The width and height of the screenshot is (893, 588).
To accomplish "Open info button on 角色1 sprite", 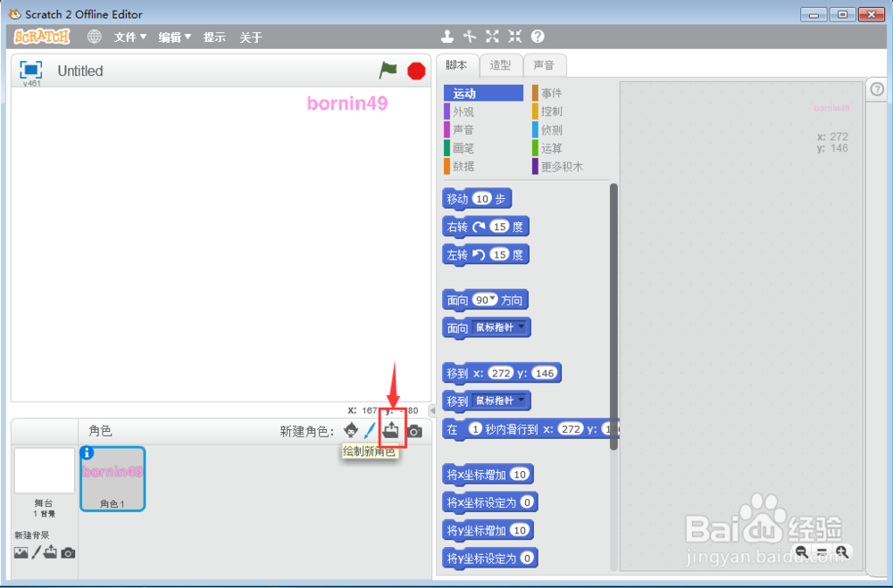I will tap(88, 452).
